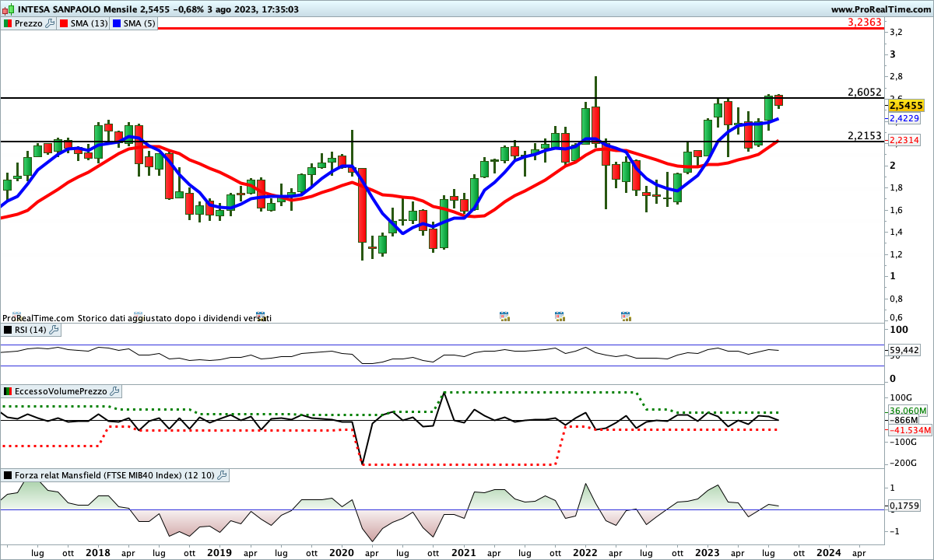Click the candlestick chart icon beside INTESA SANPAOLO
This screenshot has width=934, height=560.
[x=7, y=9]
